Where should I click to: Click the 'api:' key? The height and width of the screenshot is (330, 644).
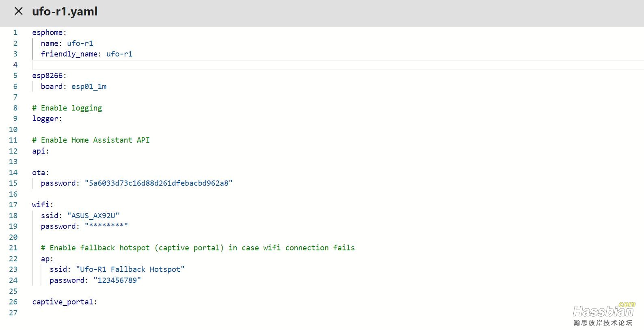41,151
